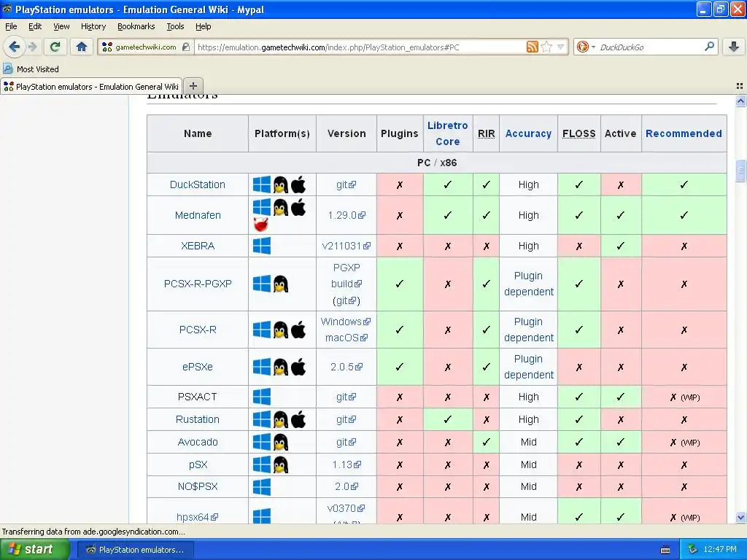The image size is (747, 560).
Task: Click the Windows icon in XEBRA row
Action: tap(262, 246)
